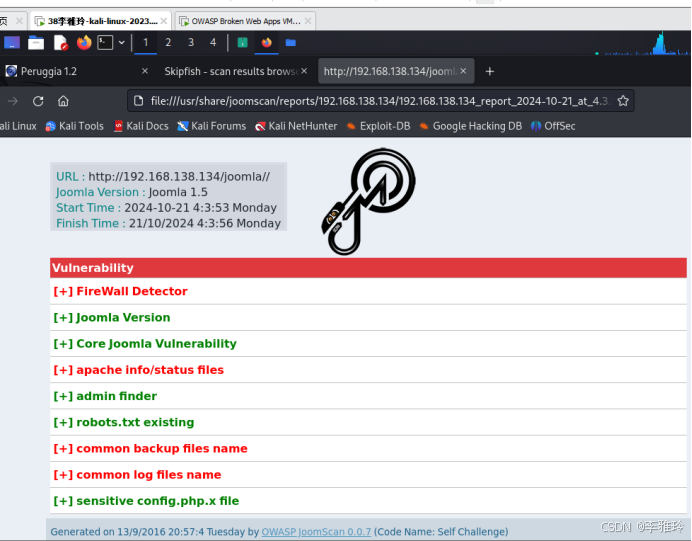Image resolution: width=692 pixels, height=541 pixels.
Task: Go forward in browser history
Action: pos(13,101)
